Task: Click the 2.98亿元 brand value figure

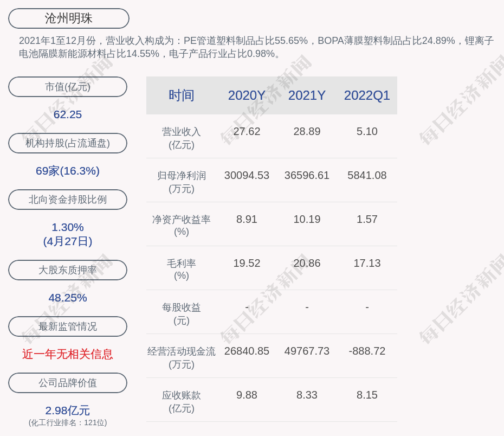Action: point(68,411)
